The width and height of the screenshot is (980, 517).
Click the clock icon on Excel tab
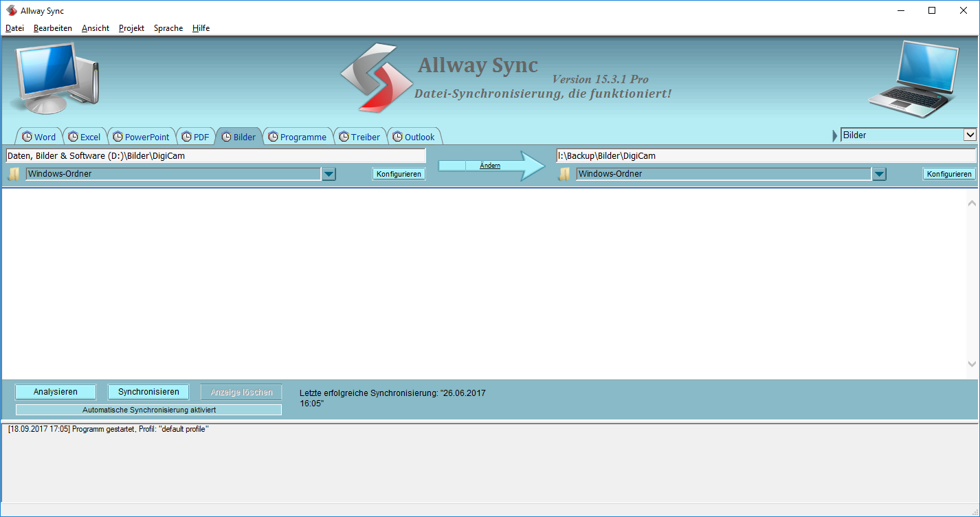tap(73, 137)
